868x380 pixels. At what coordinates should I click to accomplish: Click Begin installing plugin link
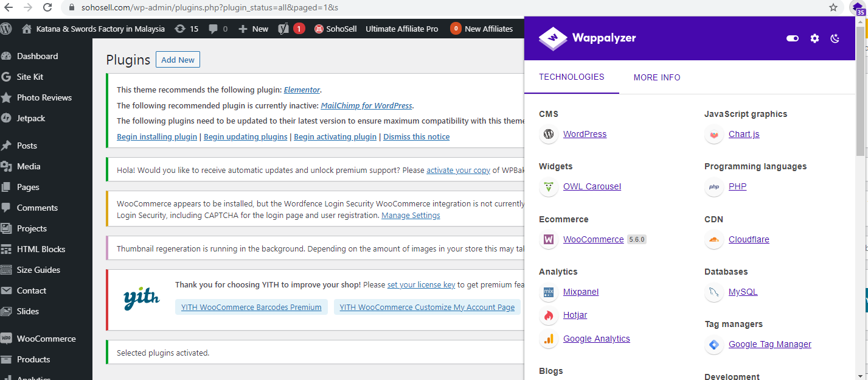[157, 137]
